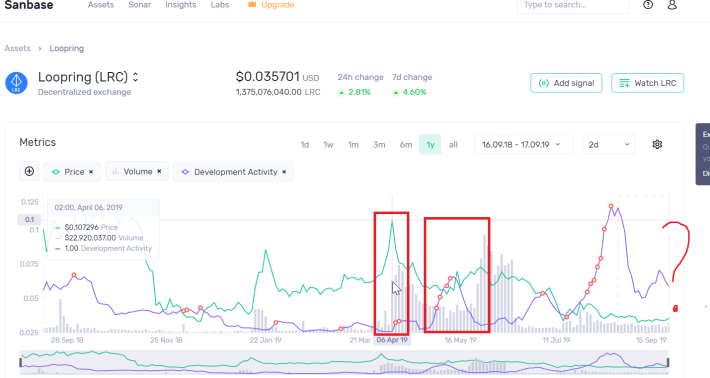Viewport: 710px width, 378px height.
Task: Click the add metric plus icon
Action: 29,172
